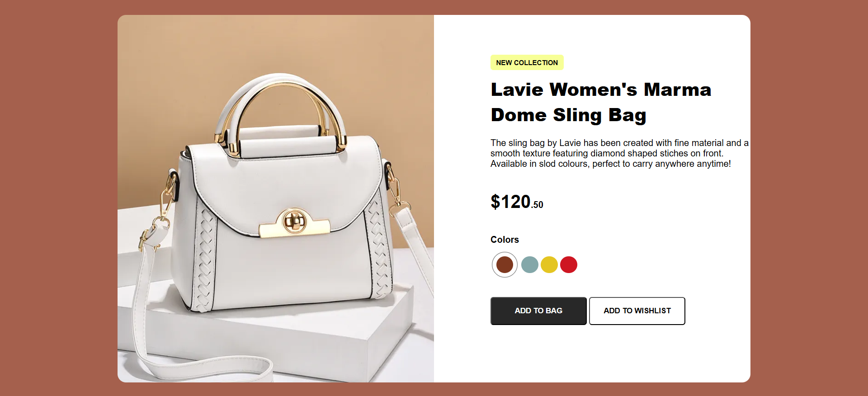Open the Lavie Women's Marma Dome Sling Bag title
The width and height of the screenshot is (868, 396).
coord(601,102)
